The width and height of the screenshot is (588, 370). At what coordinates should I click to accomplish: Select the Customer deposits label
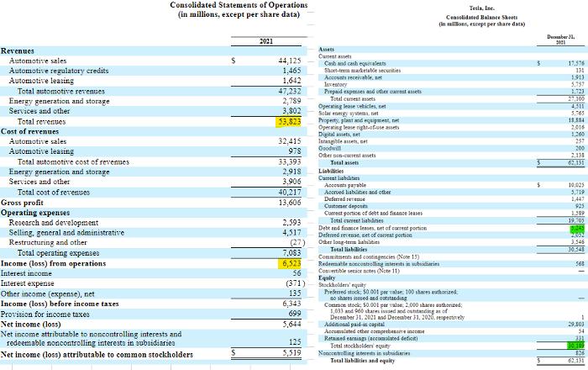(346, 206)
